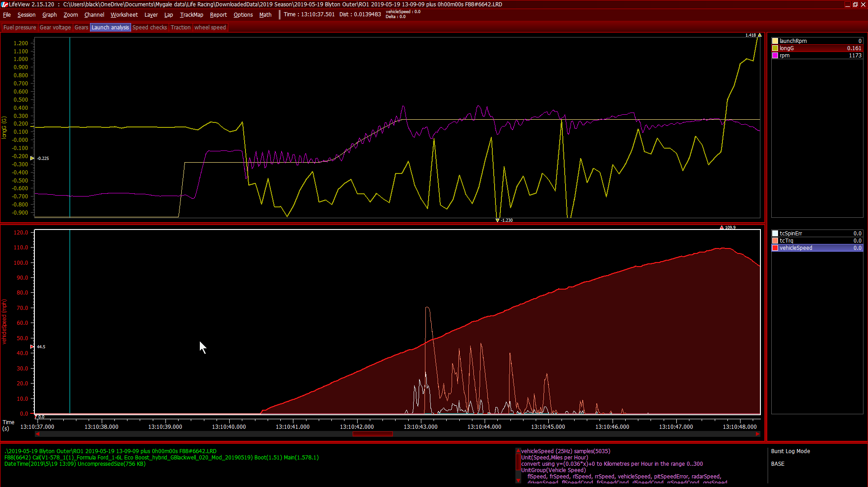
Task: Click the vehicleSpeed red color swatch
Action: [775, 248]
